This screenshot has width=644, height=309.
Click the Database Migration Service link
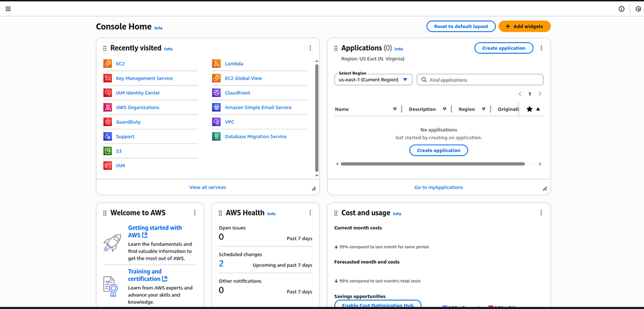[x=255, y=136]
